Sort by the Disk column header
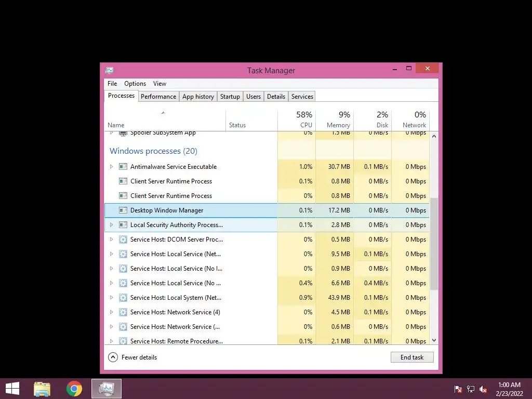 [373, 120]
